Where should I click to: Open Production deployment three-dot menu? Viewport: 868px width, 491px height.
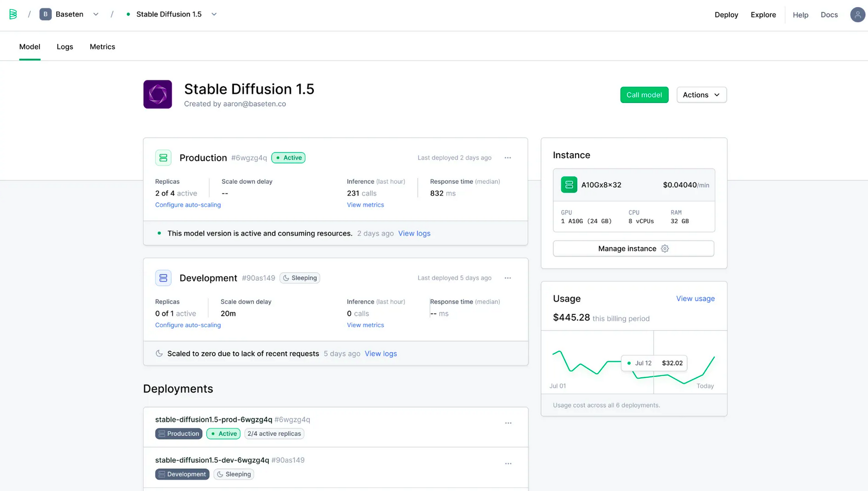(507, 158)
